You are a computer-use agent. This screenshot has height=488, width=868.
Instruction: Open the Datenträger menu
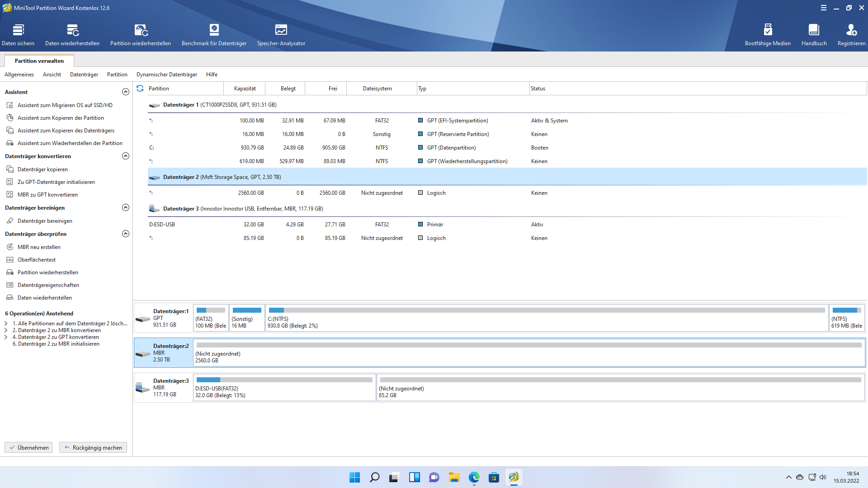tap(84, 75)
